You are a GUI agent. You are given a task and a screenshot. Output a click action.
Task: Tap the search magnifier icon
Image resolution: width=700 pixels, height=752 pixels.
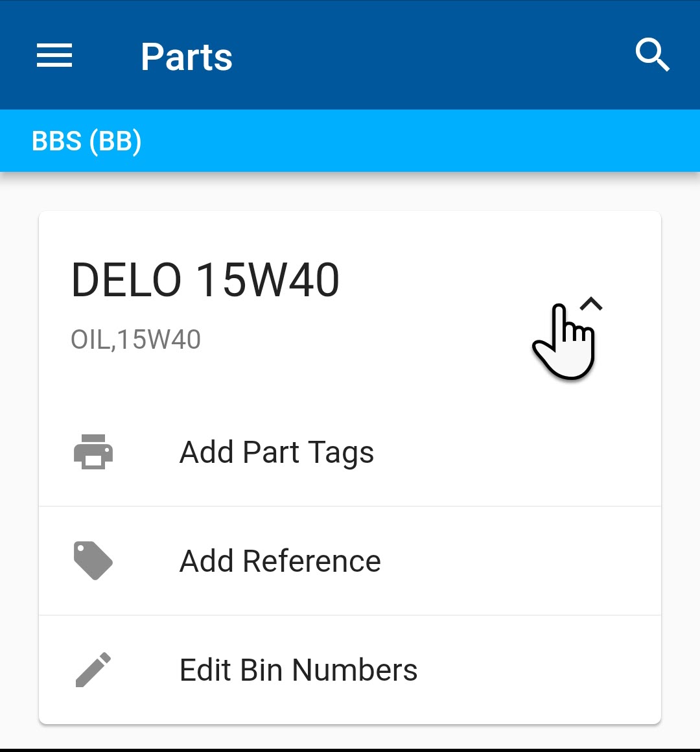coord(652,55)
